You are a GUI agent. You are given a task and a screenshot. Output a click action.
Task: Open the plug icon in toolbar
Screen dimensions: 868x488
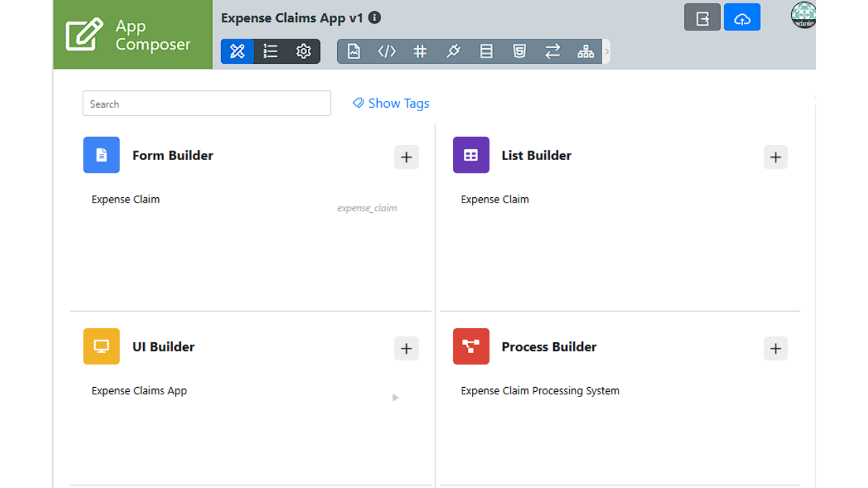453,52
